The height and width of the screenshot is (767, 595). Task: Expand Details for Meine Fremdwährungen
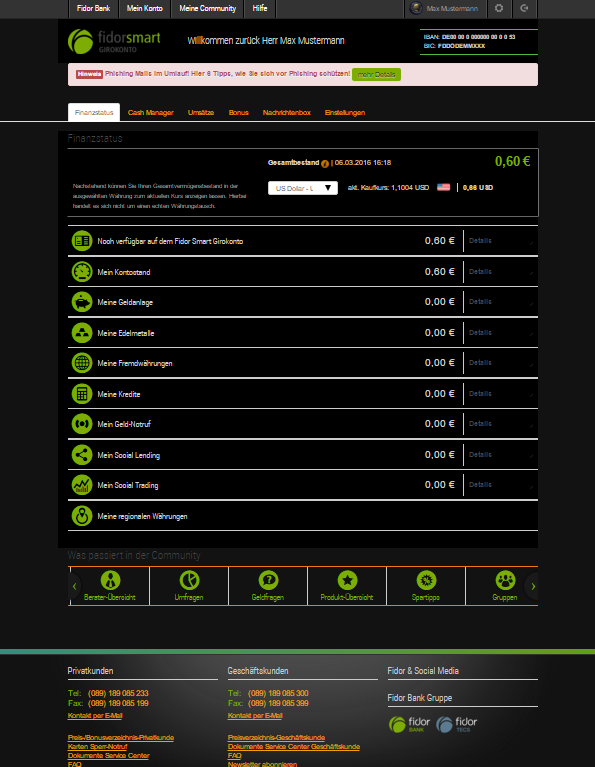tap(501, 363)
